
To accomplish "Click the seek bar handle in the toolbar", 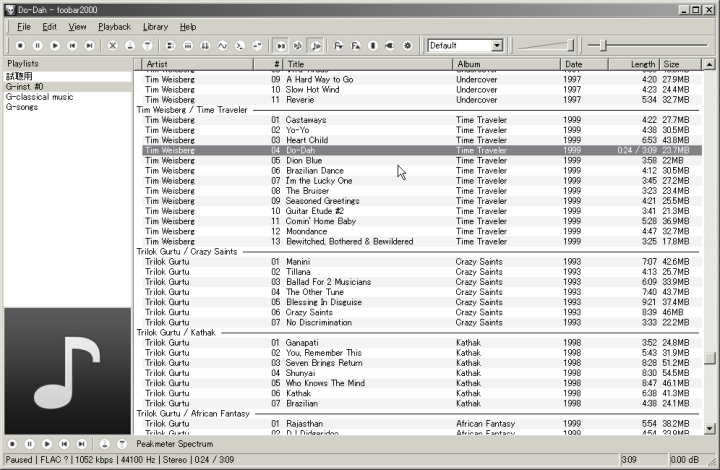I will 604,45.
